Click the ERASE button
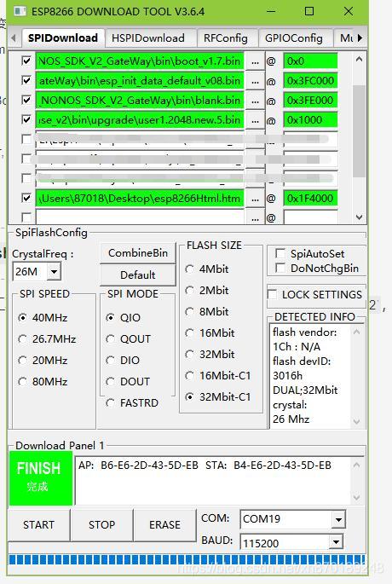 (164, 525)
